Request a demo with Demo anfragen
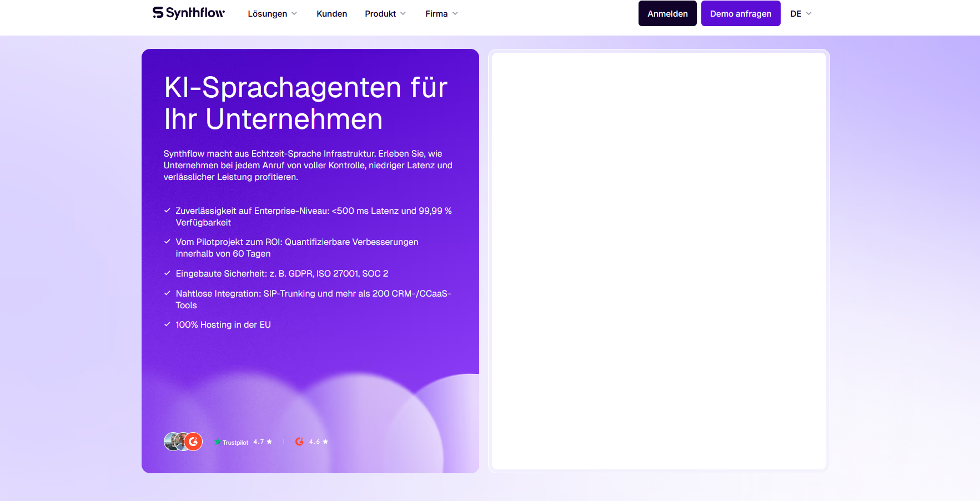This screenshot has height=501, width=980. pos(741,13)
